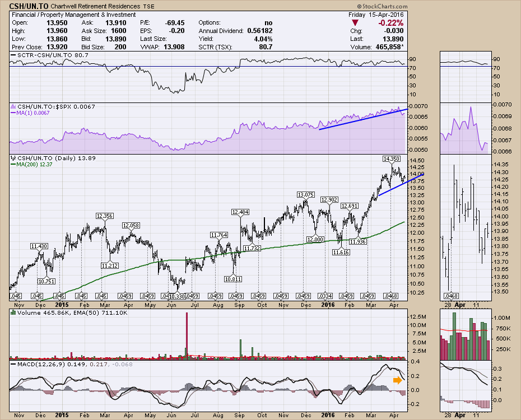Click the Annual Dividend 0.56182 value
The image size is (521, 420).
coord(260,31)
